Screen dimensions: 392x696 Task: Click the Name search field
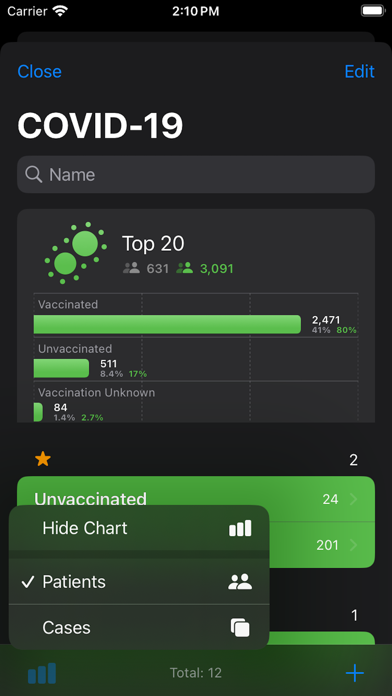(196, 174)
